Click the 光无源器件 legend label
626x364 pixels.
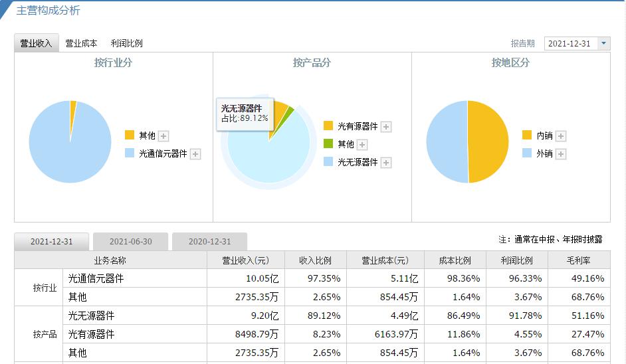tap(358, 163)
